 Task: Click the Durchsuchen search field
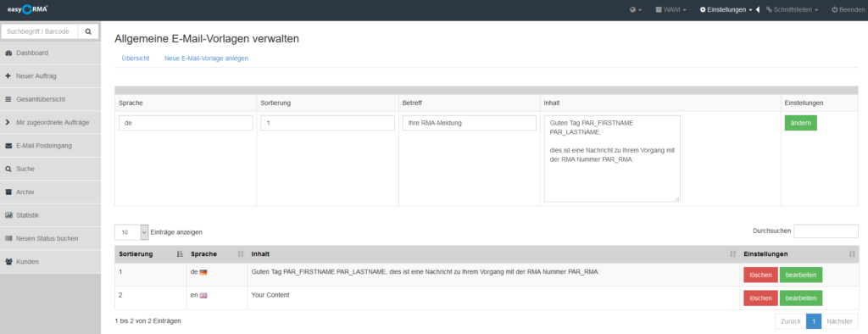point(826,231)
